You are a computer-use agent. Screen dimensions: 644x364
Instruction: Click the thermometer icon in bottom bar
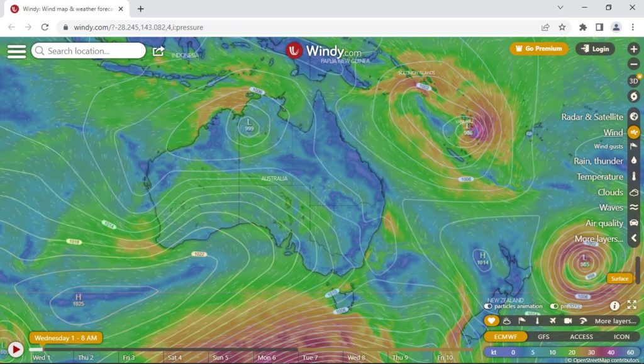[537, 321]
